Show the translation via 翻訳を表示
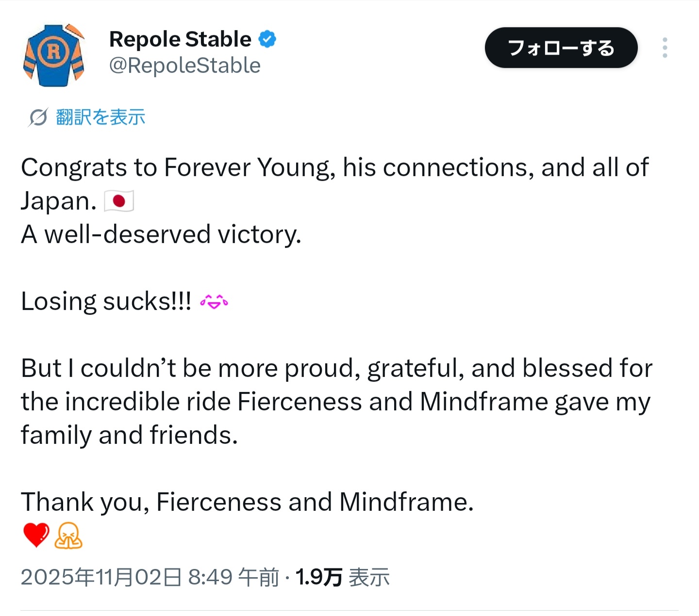This screenshot has width=699, height=616. pos(100,117)
